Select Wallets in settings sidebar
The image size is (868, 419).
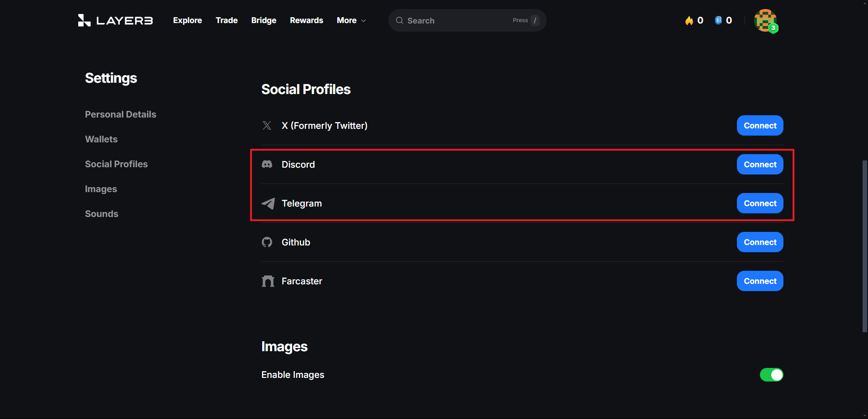[101, 139]
